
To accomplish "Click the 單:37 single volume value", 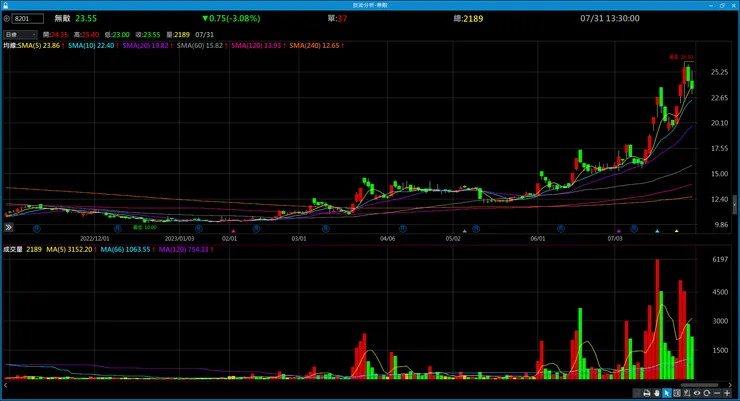I will [337, 18].
